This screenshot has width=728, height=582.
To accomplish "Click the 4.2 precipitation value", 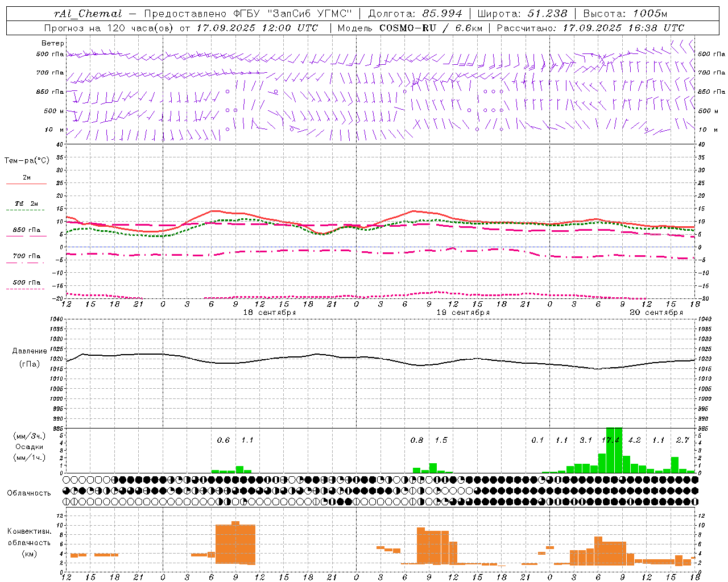I will click(x=634, y=440).
